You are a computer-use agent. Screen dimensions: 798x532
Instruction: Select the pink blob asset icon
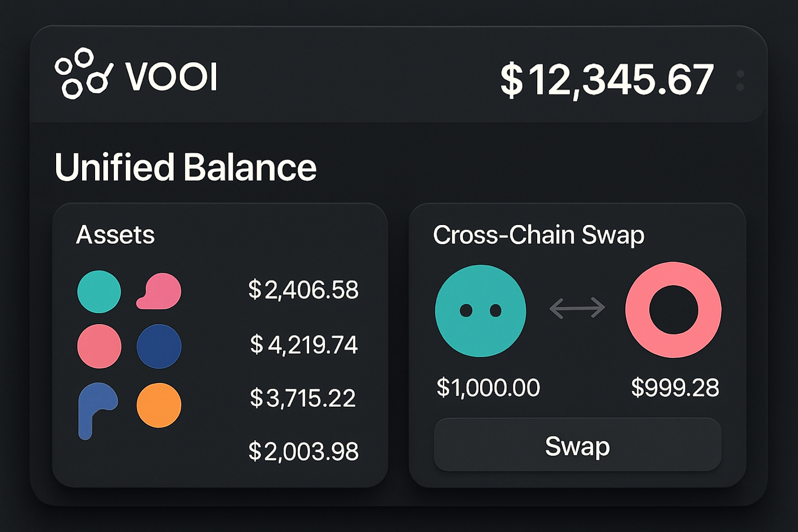click(158, 292)
